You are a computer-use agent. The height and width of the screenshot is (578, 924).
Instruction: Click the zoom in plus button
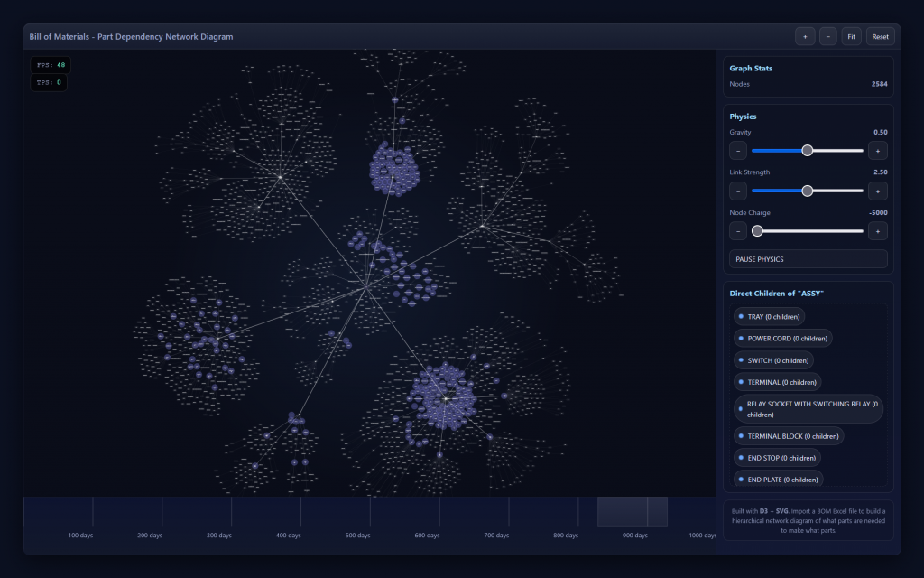804,37
